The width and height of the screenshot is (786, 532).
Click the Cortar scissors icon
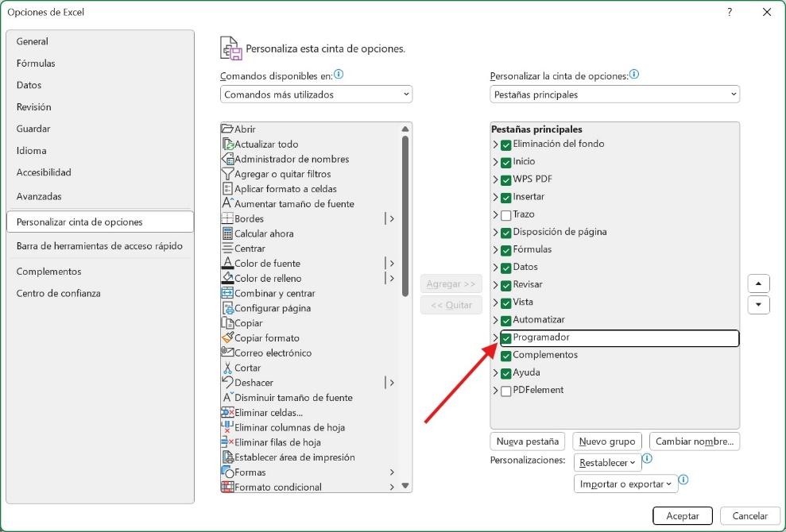pos(227,368)
